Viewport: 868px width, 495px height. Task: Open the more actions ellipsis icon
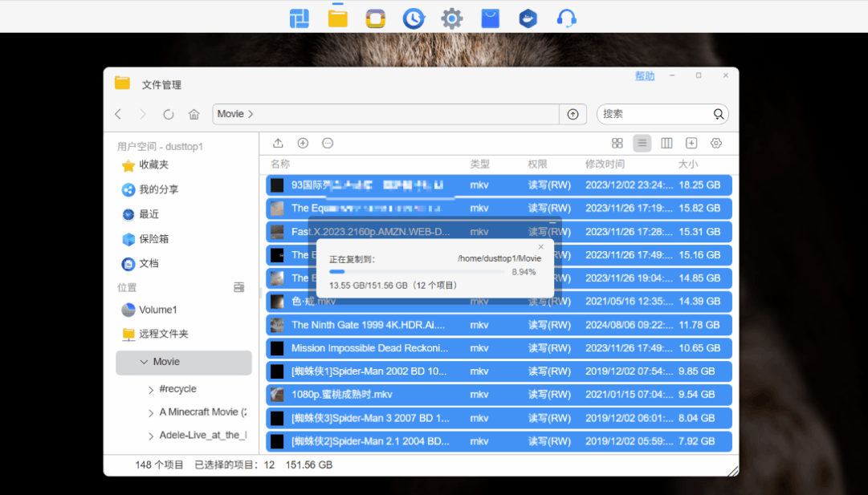[x=328, y=144]
